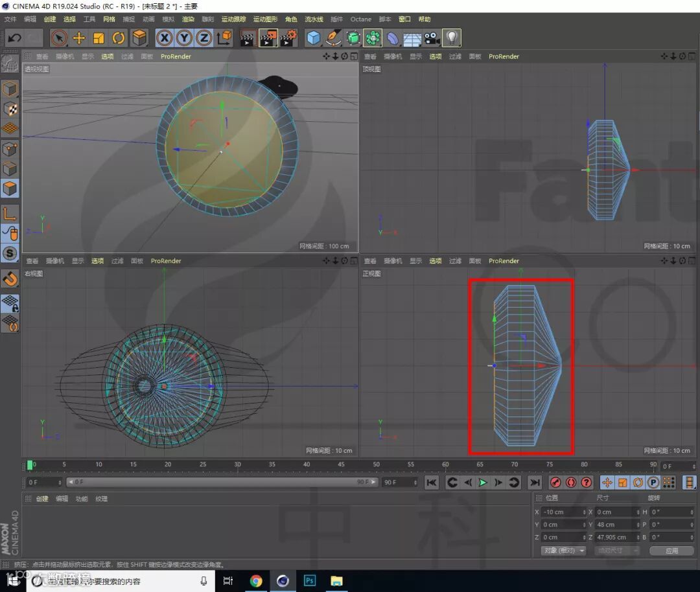Viewport: 700px width, 592px height.
Task: Select the Rotate tool in top toolbar
Action: [x=119, y=38]
